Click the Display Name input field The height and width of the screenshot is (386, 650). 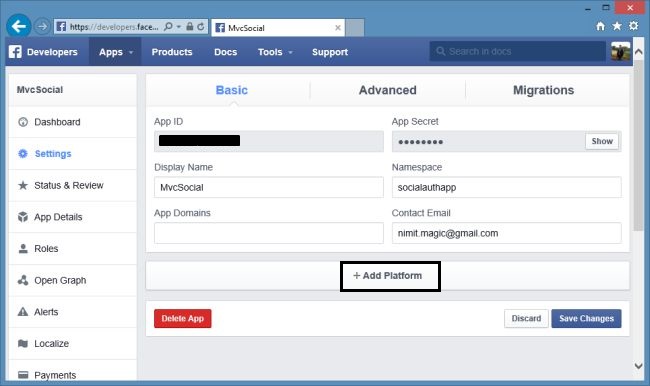(269, 187)
